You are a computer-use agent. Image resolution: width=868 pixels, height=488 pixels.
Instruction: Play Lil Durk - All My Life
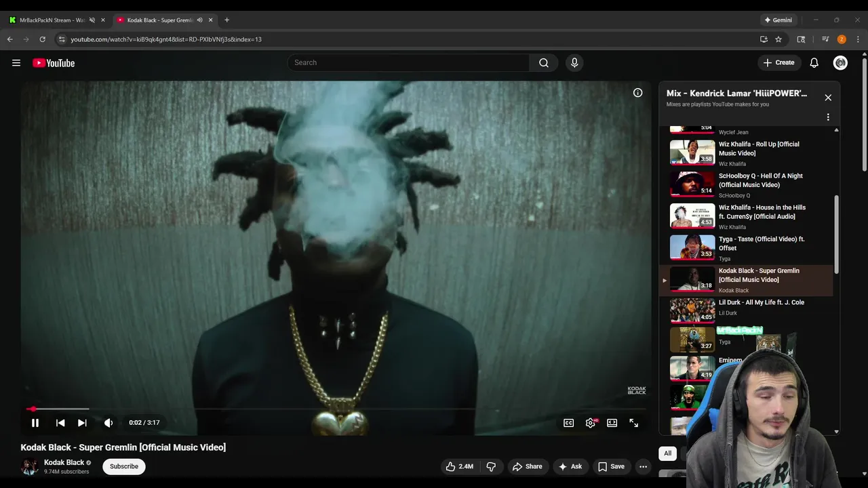click(746, 310)
